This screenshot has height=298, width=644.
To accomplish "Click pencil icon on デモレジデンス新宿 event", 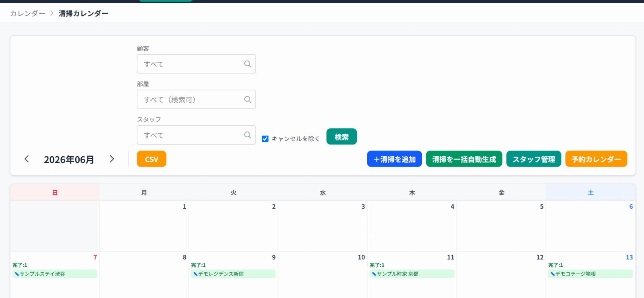I will (195, 274).
